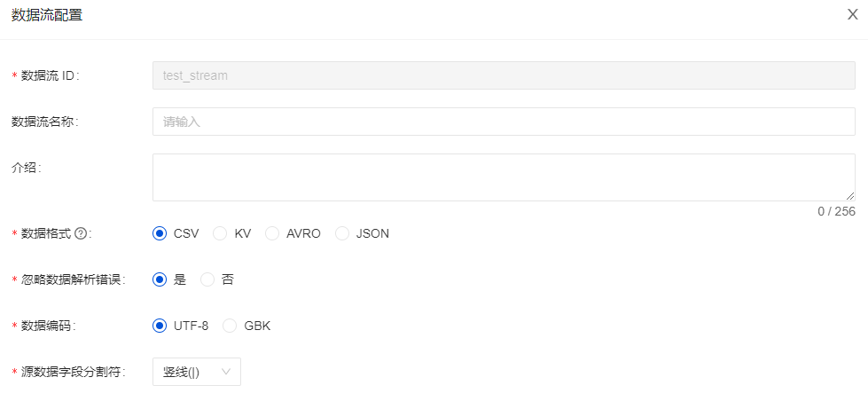Select 否 for 忽略数据解析错误
The image size is (868, 401).
pyautogui.click(x=208, y=279)
